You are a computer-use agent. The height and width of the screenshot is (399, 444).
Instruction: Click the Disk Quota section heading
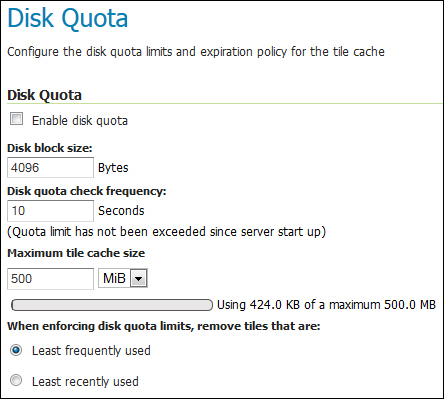coord(44,95)
